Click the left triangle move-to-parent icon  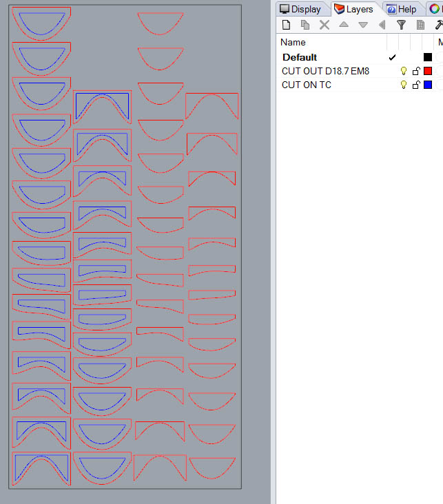click(382, 25)
